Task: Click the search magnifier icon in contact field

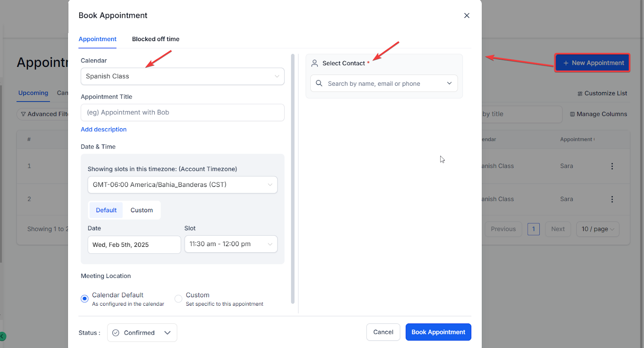Action: pyautogui.click(x=319, y=83)
